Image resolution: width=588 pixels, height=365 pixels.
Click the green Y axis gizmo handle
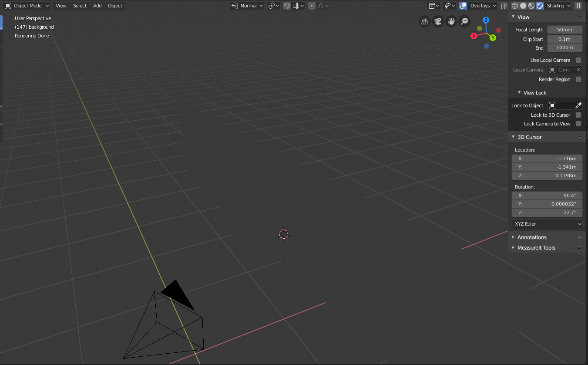[x=493, y=38]
